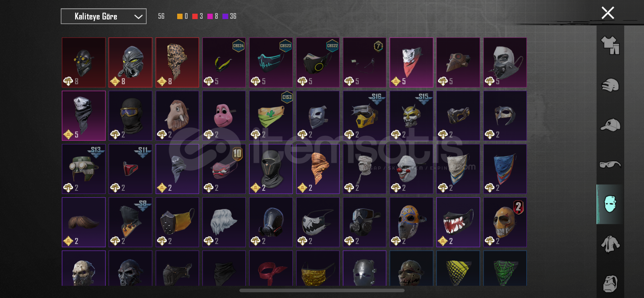Viewport: 644px width, 298px height.
Task: Select the leopard print mask thumbnail
Action: 177,62
